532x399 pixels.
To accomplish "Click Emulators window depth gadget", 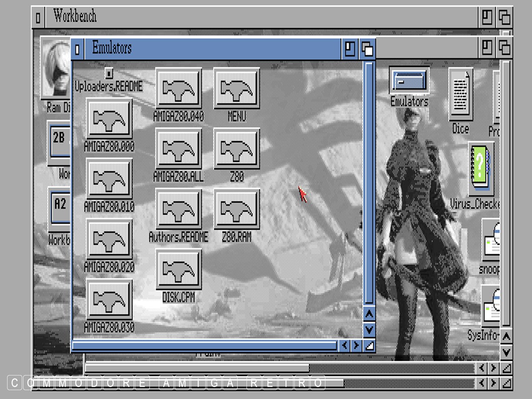I will pos(367,49).
